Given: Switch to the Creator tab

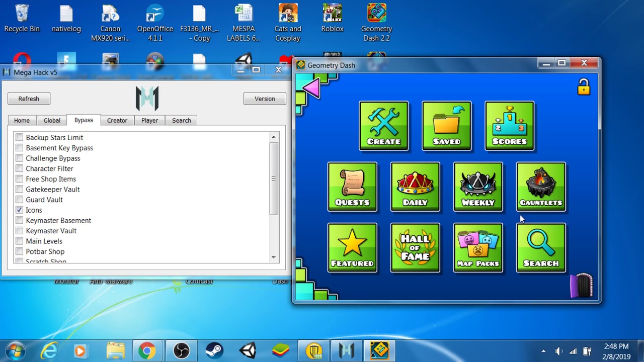Looking at the screenshot, I should [x=117, y=120].
